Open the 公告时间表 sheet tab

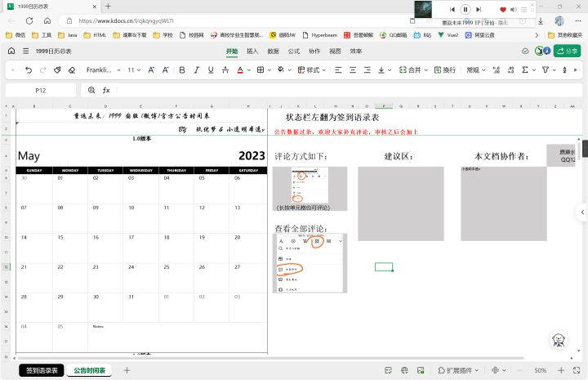tap(89, 370)
